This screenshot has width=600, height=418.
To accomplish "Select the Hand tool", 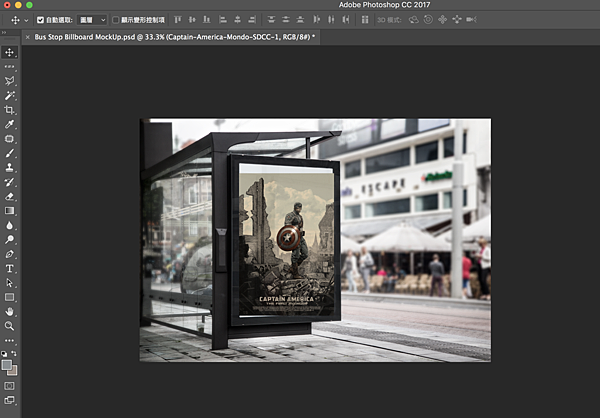I will (10, 312).
